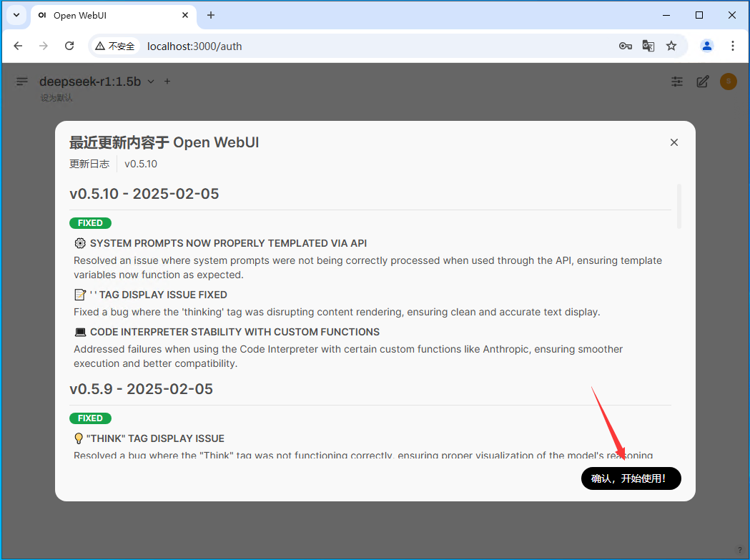
Task: Expand the deepseek-r1:1.5b model dropdown
Action: (x=151, y=82)
